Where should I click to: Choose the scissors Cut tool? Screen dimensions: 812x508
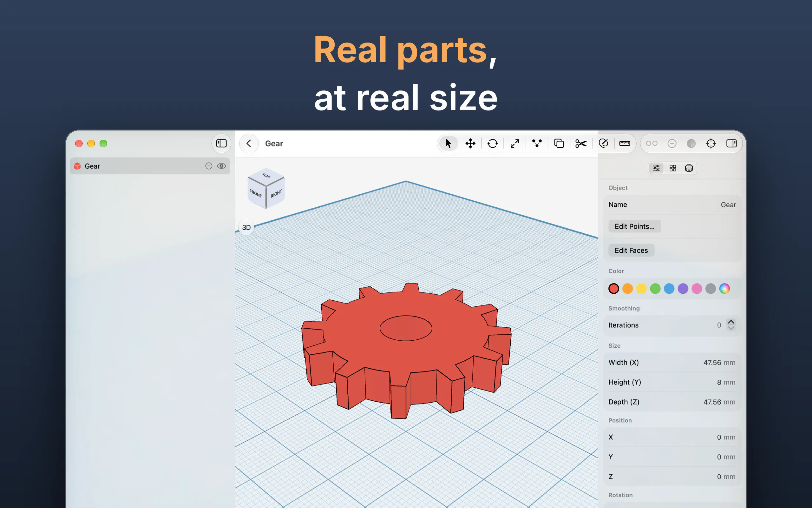click(x=581, y=144)
